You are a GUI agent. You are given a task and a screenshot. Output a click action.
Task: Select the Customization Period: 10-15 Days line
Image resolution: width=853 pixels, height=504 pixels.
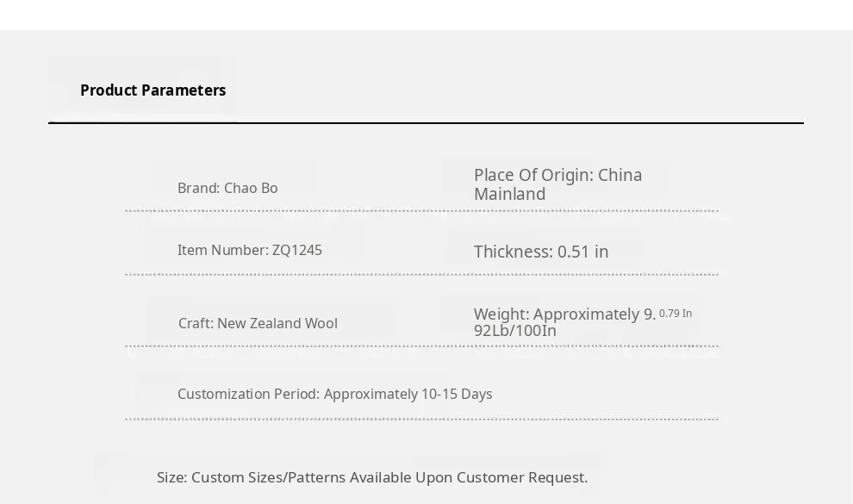tap(334, 395)
